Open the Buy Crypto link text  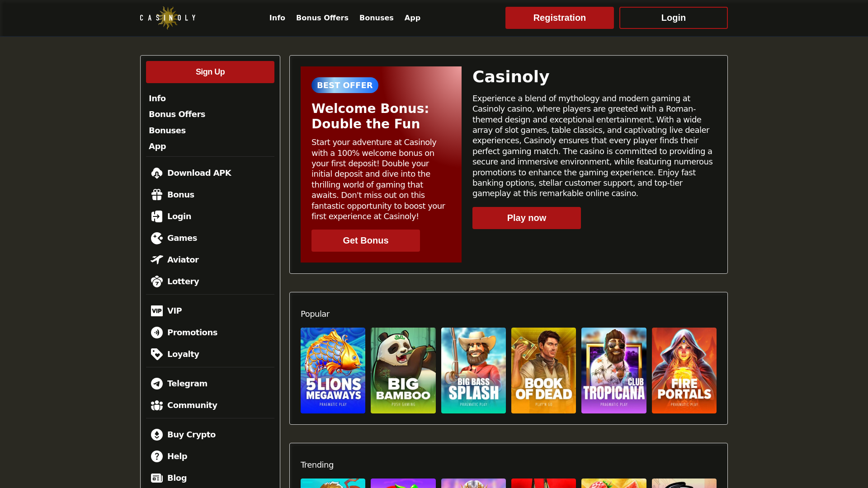191,435
